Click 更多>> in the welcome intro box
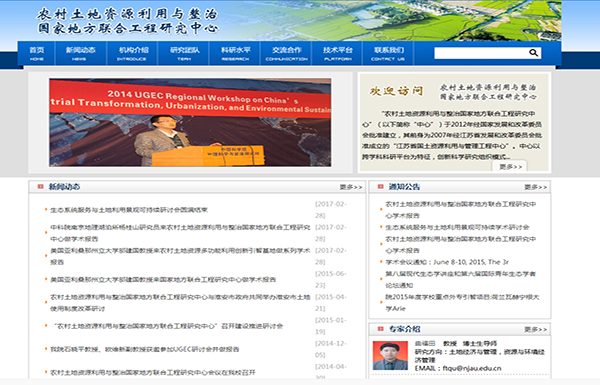 (510, 167)
